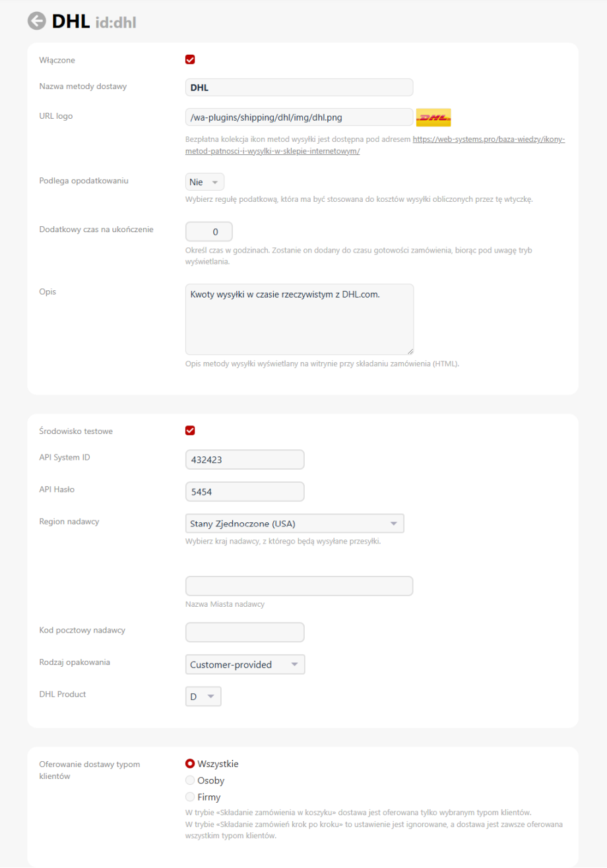607x868 pixels.
Task: Choose the Firmy radio button
Action: coord(190,797)
